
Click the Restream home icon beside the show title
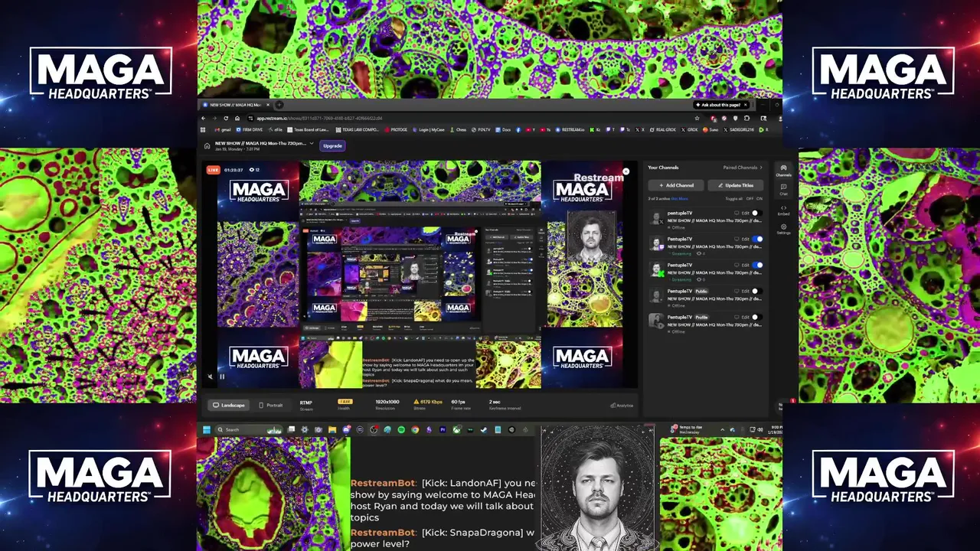coord(207,146)
